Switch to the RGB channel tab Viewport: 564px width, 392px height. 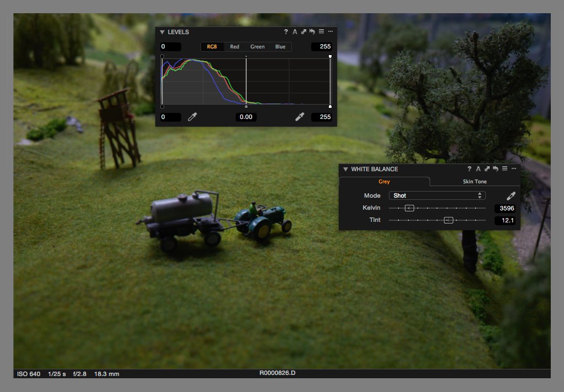pyautogui.click(x=212, y=47)
